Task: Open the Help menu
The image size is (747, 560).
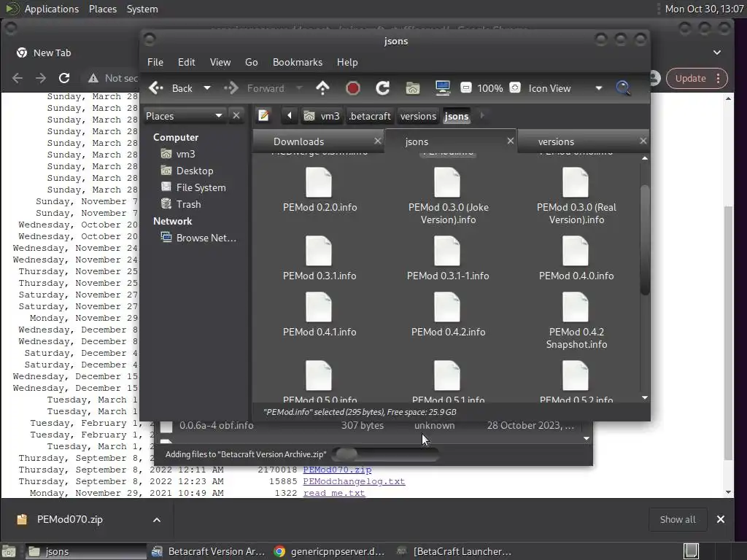Action: point(347,63)
